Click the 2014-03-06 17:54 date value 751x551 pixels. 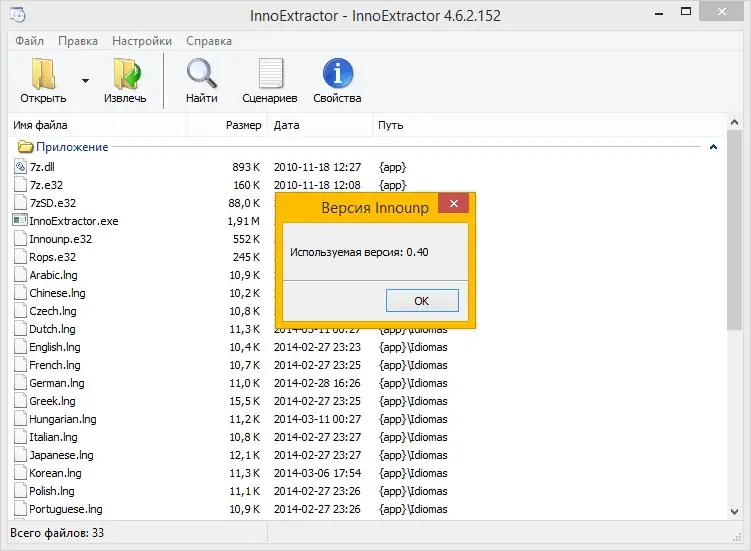(317, 473)
